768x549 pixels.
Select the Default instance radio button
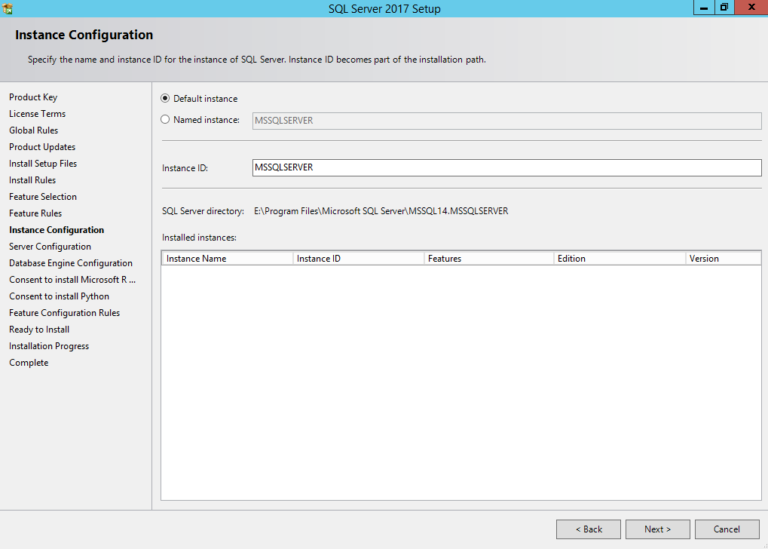(165, 98)
